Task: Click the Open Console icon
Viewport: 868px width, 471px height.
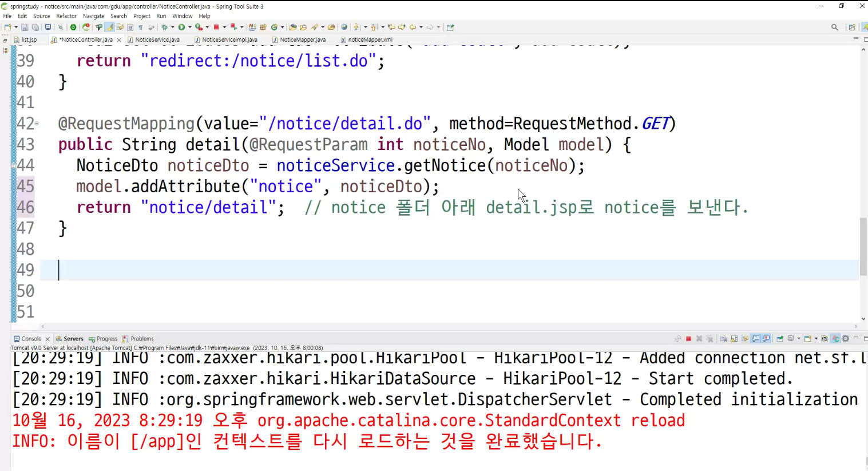Action: (x=808, y=339)
